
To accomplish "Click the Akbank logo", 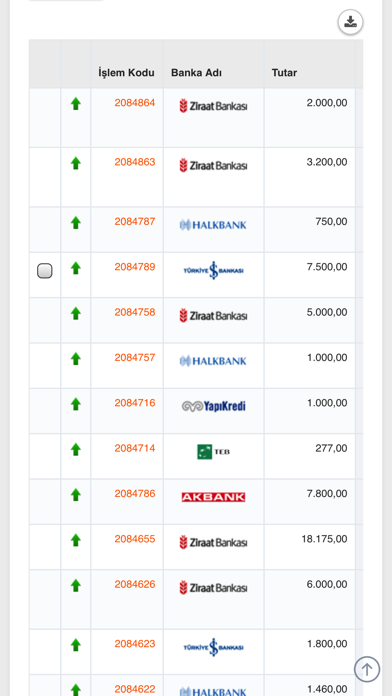I will point(214,497).
